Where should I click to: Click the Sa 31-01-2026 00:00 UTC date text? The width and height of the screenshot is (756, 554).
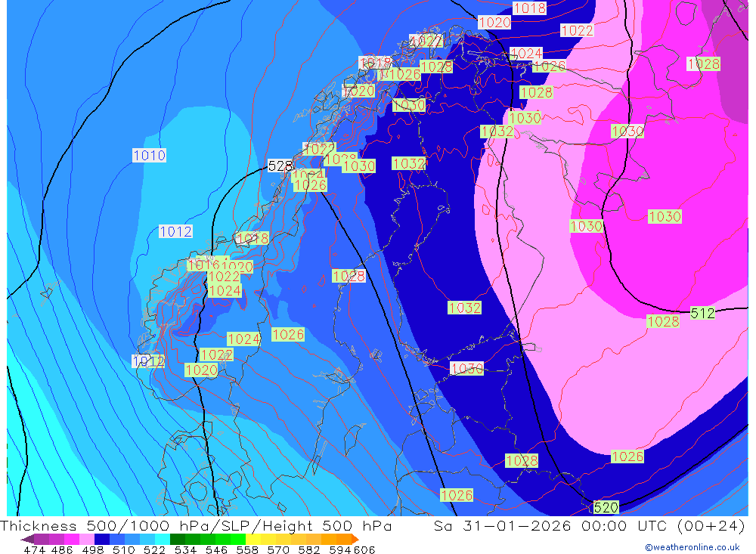[589, 525]
